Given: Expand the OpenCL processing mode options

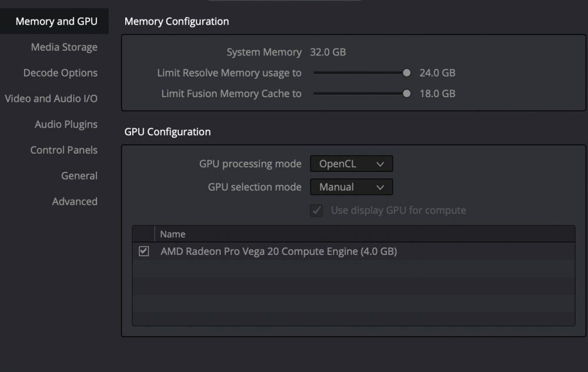Looking at the screenshot, I should pyautogui.click(x=351, y=164).
